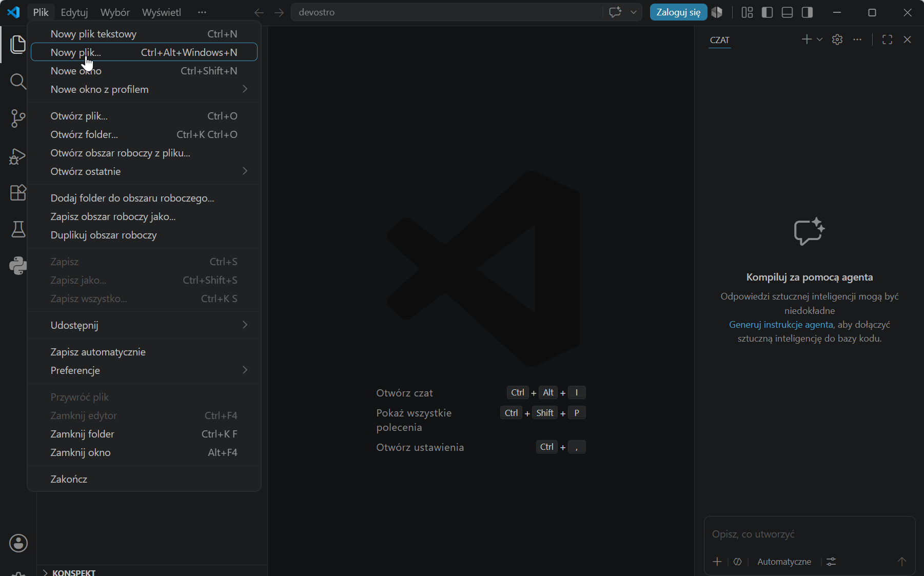Choose Zakończ to quit
The height and width of the screenshot is (576, 924).
[x=144, y=479]
